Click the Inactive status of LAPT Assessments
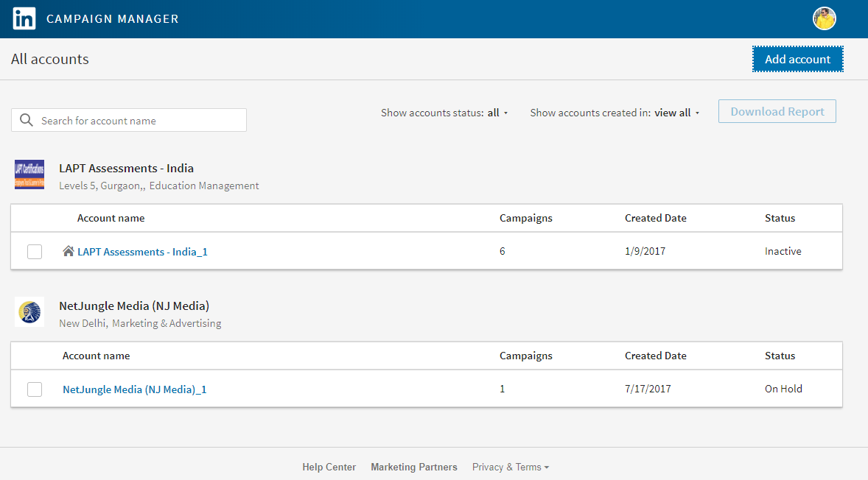This screenshot has width=868, height=480. click(783, 251)
